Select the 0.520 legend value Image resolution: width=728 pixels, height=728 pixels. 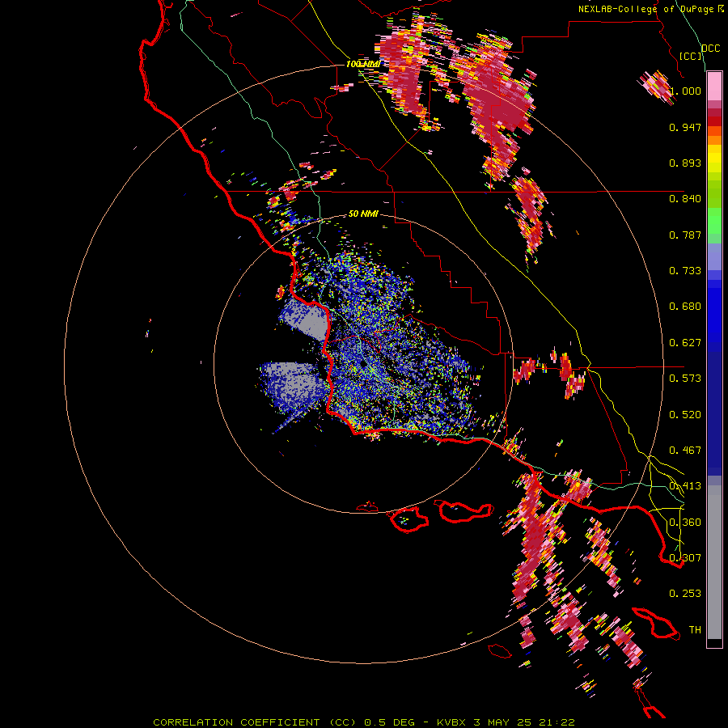click(x=685, y=415)
